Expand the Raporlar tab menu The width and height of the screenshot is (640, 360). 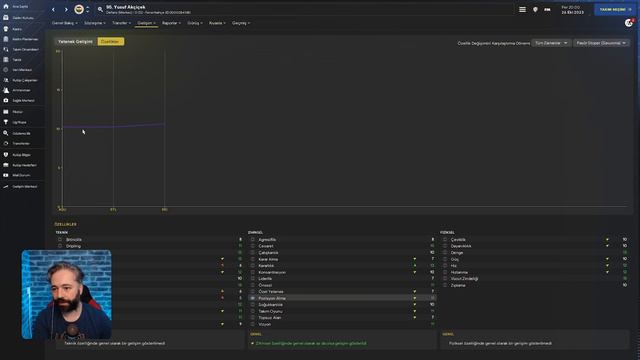[x=171, y=23]
